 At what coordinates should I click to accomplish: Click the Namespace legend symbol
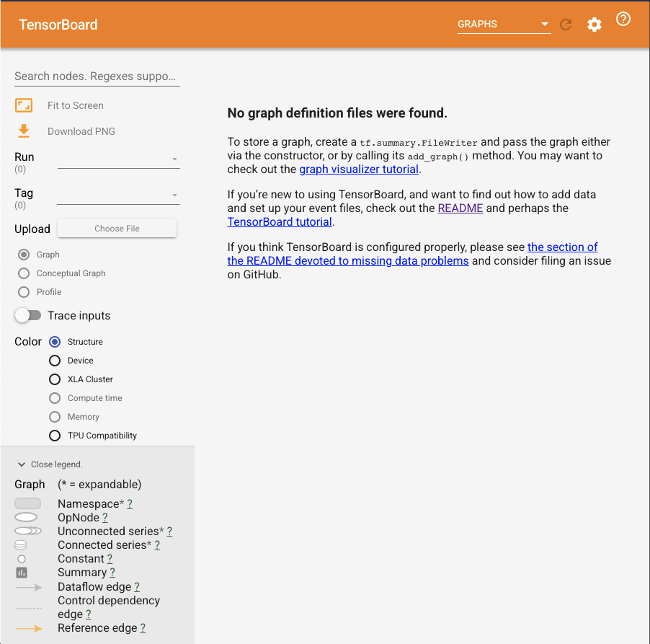pyautogui.click(x=27, y=503)
